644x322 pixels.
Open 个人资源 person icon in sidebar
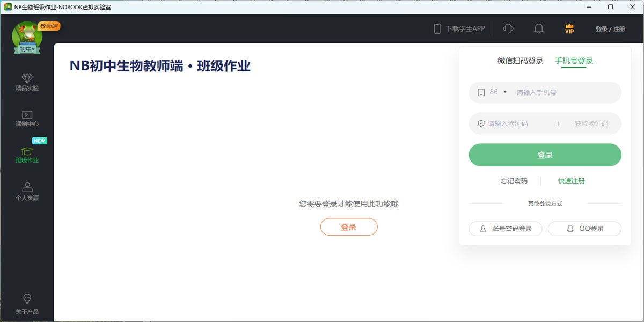(27, 187)
